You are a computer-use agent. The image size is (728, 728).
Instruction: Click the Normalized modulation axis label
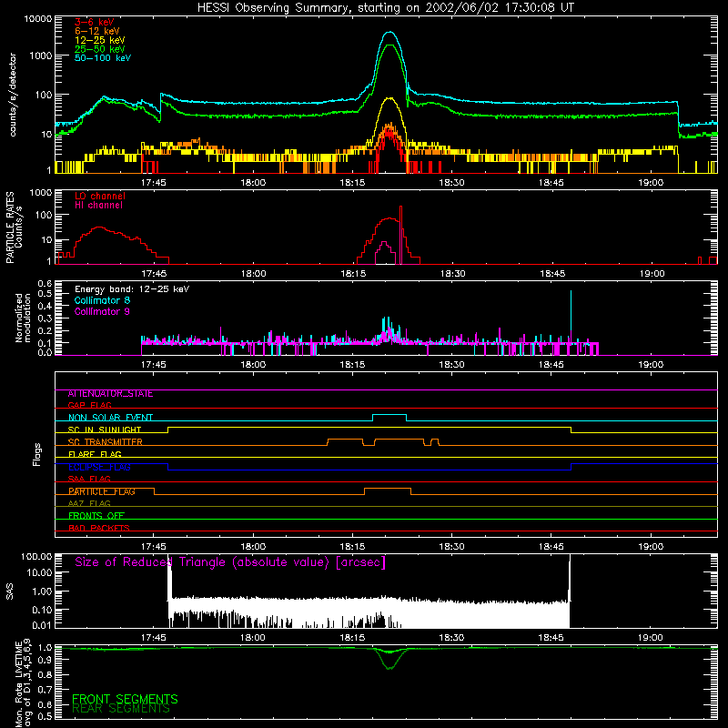coord(23,318)
